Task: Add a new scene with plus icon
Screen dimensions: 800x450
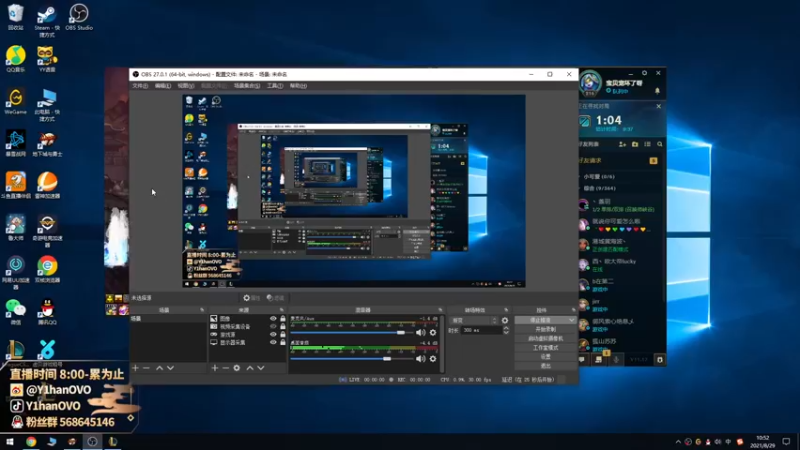Action: pyautogui.click(x=135, y=368)
